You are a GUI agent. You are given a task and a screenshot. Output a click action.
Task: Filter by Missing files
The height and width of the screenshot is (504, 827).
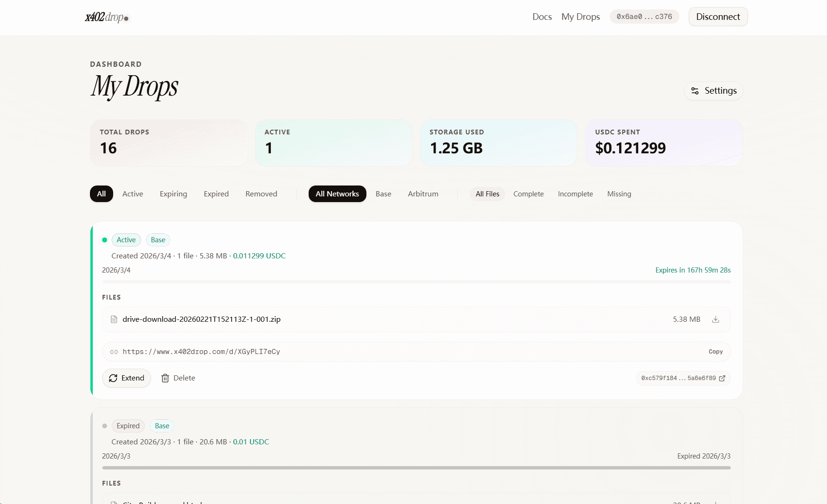click(x=619, y=194)
